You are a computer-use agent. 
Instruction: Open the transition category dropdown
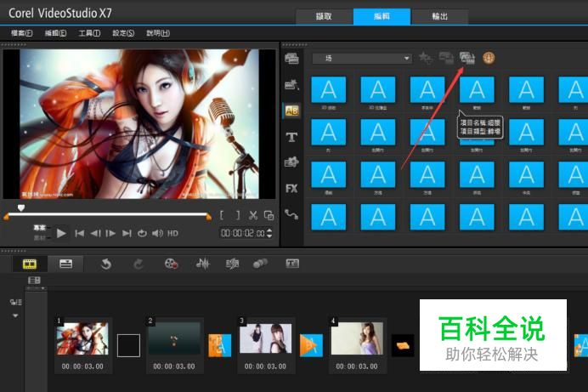point(362,58)
